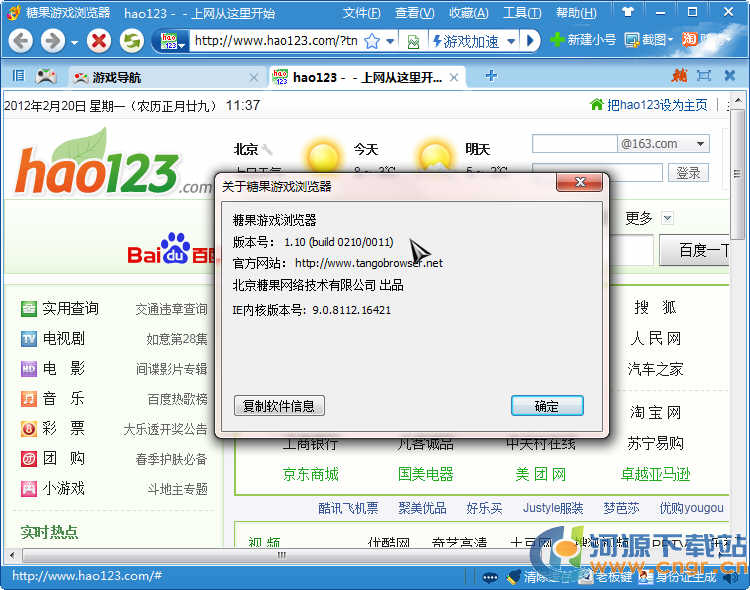The height and width of the screenshot is (590, 750).
Task: Open 京东商城 link
Action: click(310, 474)
